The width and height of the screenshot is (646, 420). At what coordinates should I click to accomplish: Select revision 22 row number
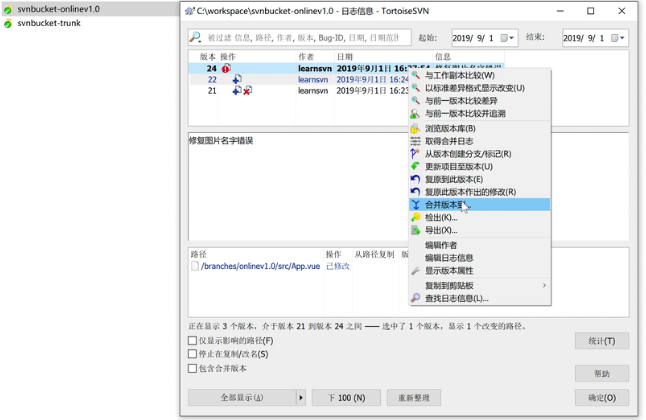pos(212,79)
